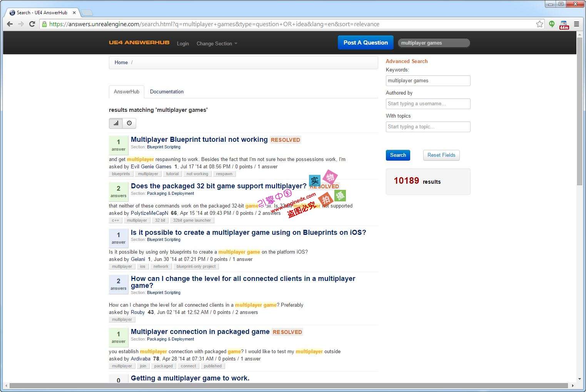Click the horizontal scrollbar at the bottom
This screenshot has height=392, width=586.
click(x=289, y=385)
